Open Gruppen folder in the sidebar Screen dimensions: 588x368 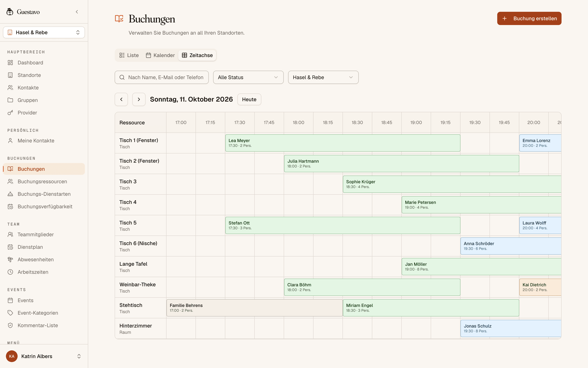click(x=44, y=100)
